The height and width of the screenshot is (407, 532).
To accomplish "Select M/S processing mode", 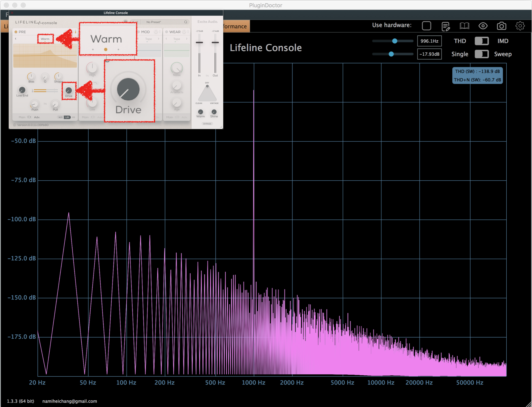I will click(x=60, y=117).
